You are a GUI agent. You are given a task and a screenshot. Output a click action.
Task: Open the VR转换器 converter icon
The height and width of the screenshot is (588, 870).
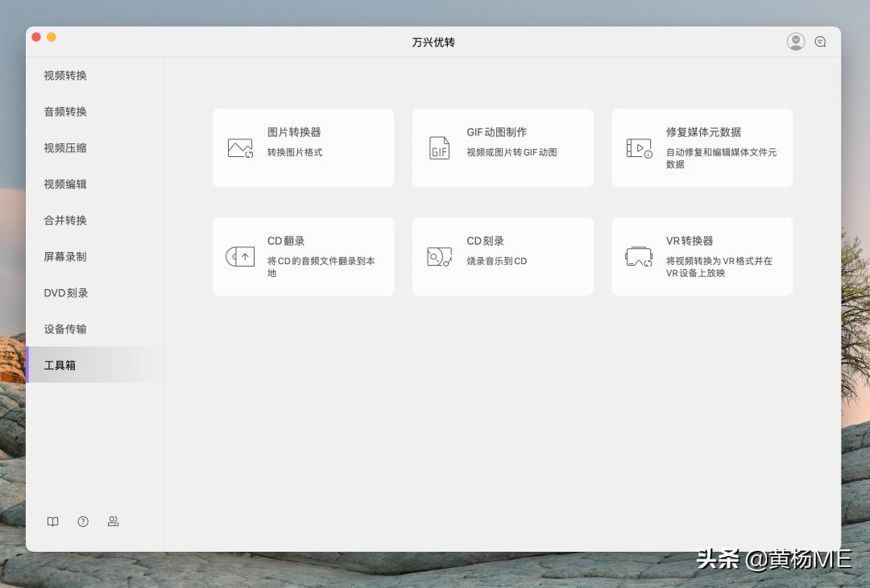639,256
